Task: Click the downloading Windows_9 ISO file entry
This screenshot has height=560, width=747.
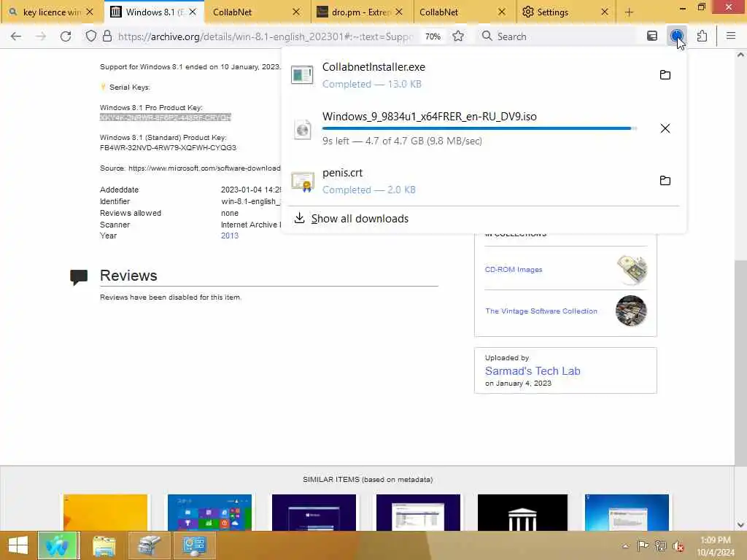Action: pos(469,128)
